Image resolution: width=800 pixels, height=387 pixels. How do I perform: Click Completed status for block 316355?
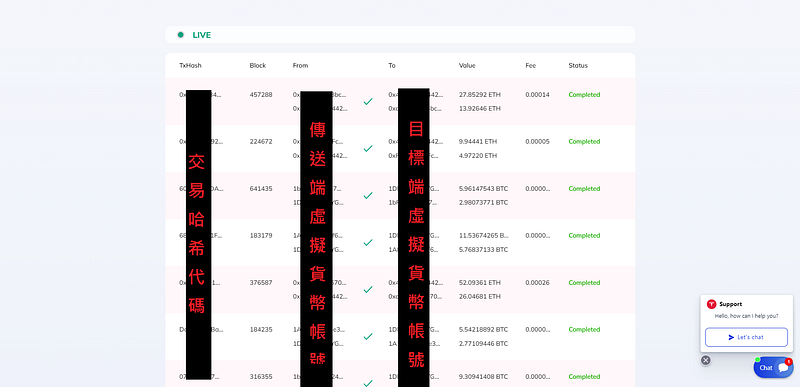pos(584,376)
